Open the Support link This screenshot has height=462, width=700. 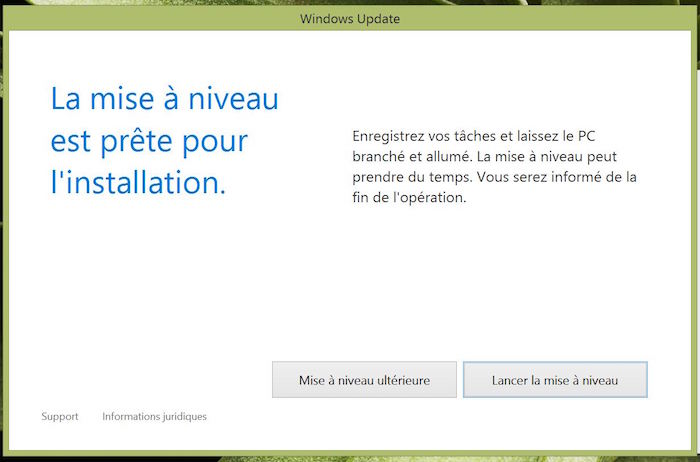point(59,416)
